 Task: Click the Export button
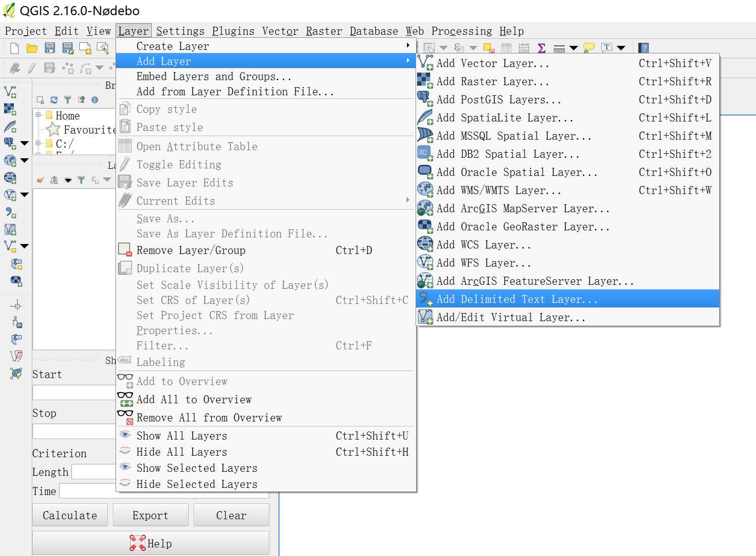tap(150, 515)
